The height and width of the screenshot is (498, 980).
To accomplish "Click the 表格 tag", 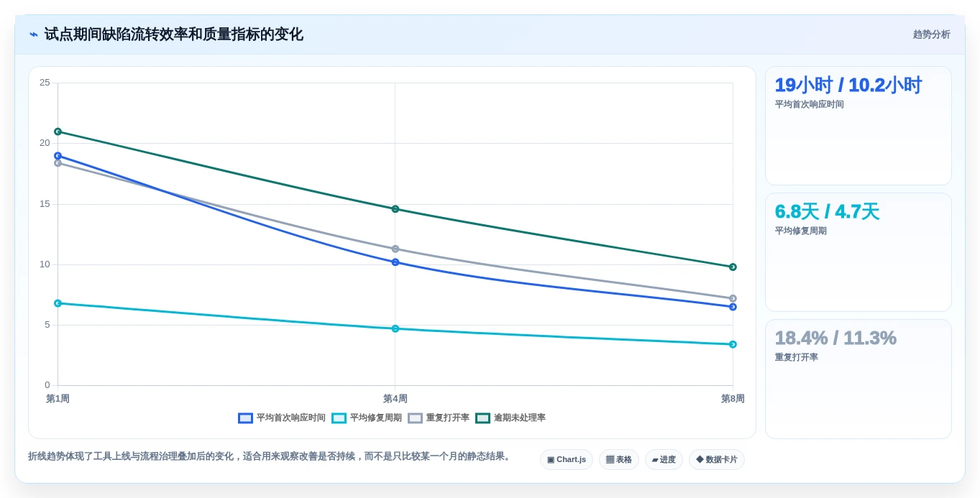I will click(619, 459).
